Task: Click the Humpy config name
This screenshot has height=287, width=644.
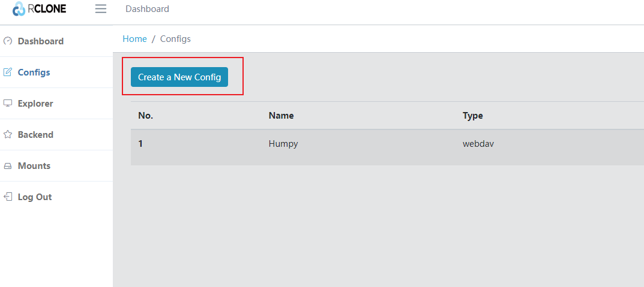Action: (x=283, y=144)
